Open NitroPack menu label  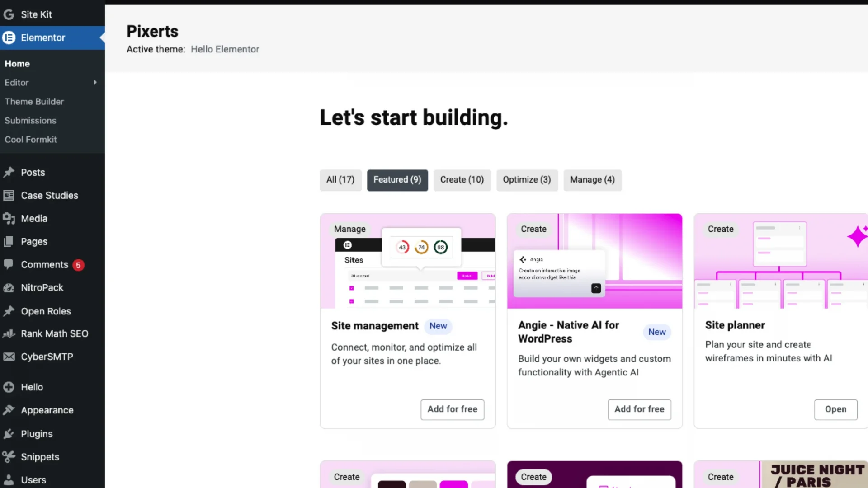42,287
